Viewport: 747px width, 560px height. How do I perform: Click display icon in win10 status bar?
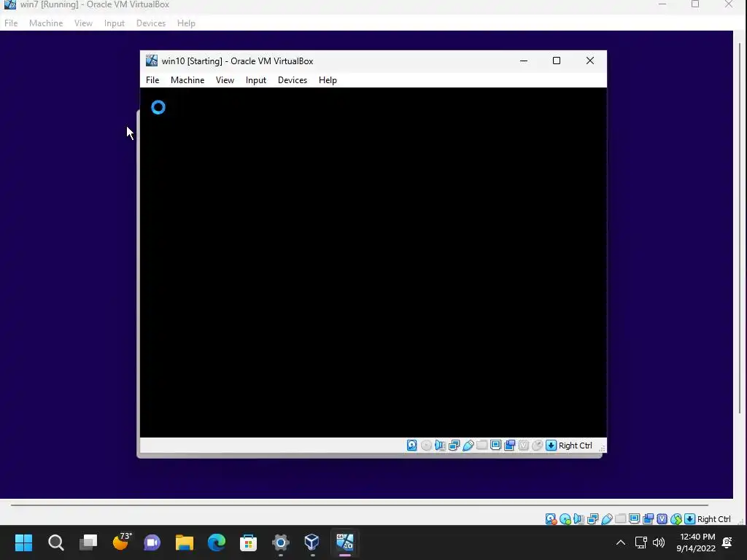pos(495,446)
